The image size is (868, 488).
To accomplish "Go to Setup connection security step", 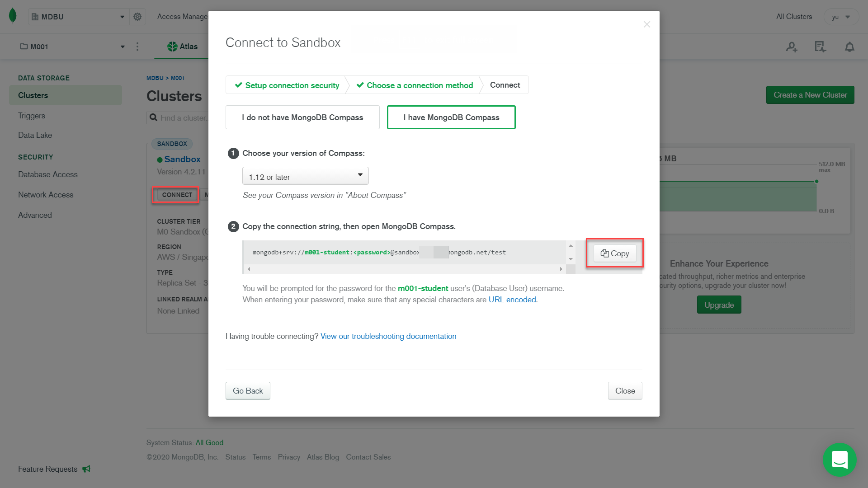I will (287, 85).
